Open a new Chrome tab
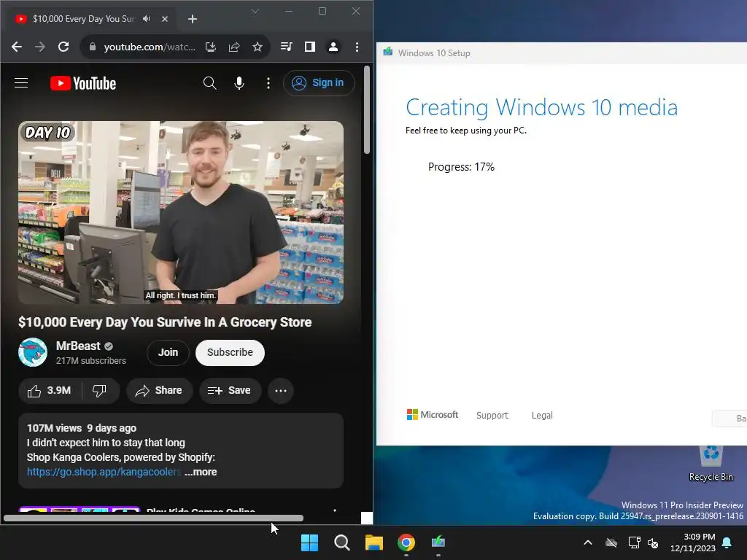Viewport: 747px width, 560px height. click(x=193, y=18)
